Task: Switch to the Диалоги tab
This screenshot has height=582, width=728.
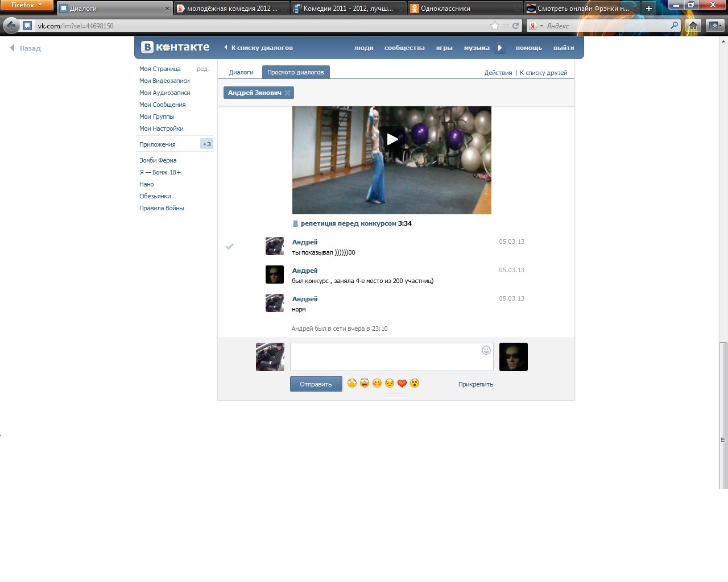Action: click(x=241, y=72)
